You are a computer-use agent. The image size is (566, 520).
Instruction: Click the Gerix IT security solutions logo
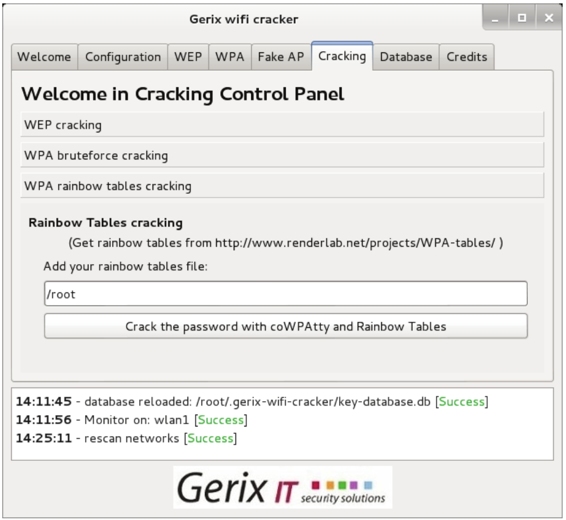point(283,488)
